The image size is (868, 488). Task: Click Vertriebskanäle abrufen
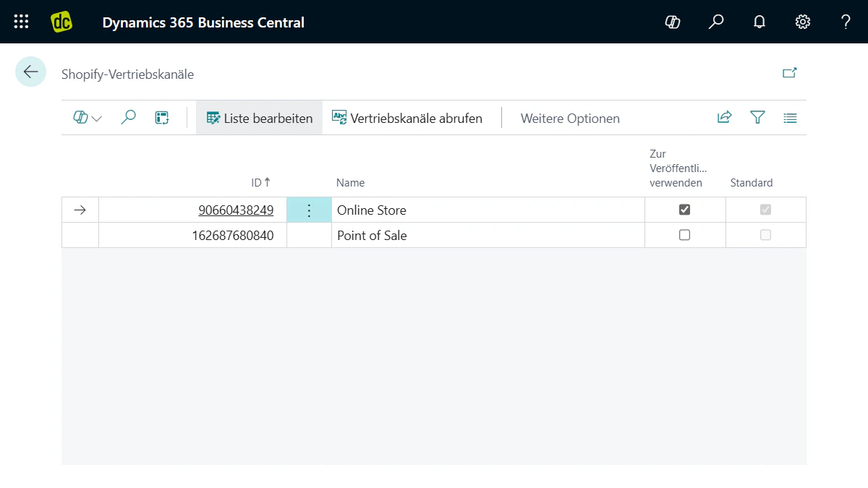click(407, 118)
